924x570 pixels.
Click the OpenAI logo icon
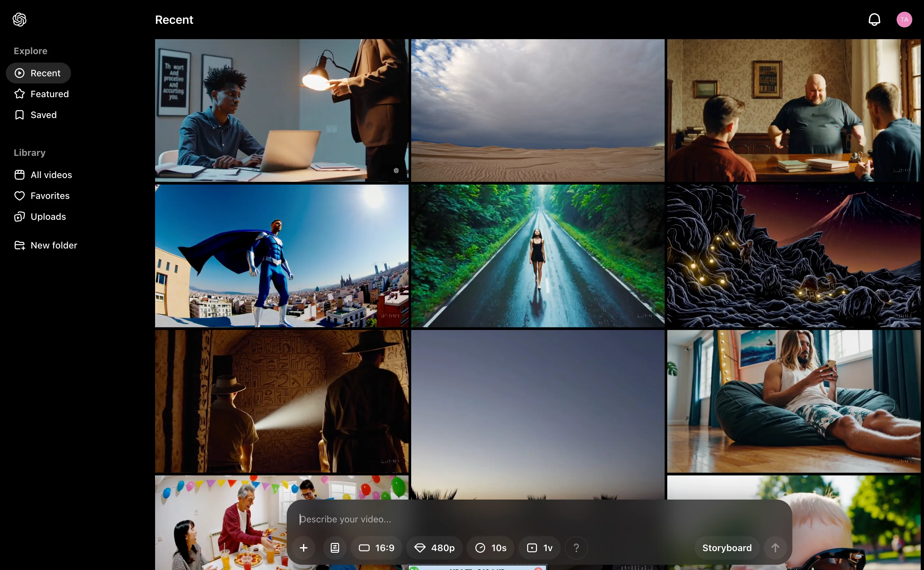[x=20, y=20]
